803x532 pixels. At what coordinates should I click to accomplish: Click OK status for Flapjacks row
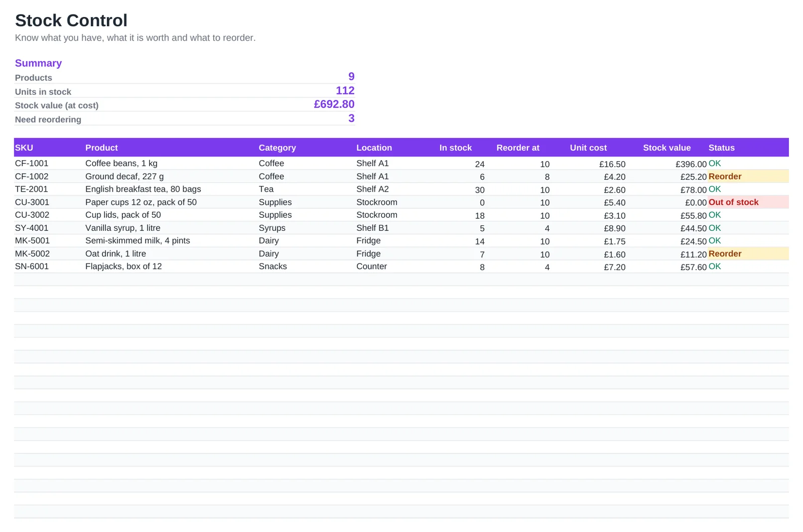715,266
